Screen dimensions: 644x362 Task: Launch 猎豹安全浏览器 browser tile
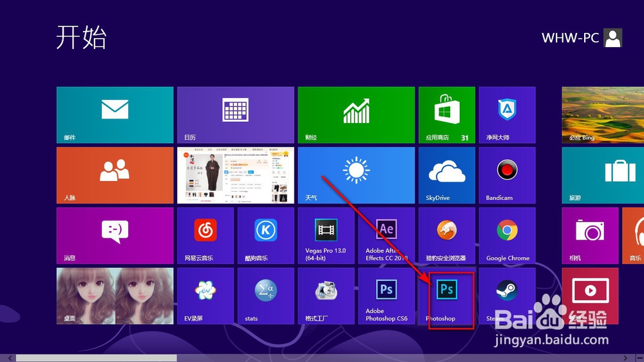(x=447, y=236)
